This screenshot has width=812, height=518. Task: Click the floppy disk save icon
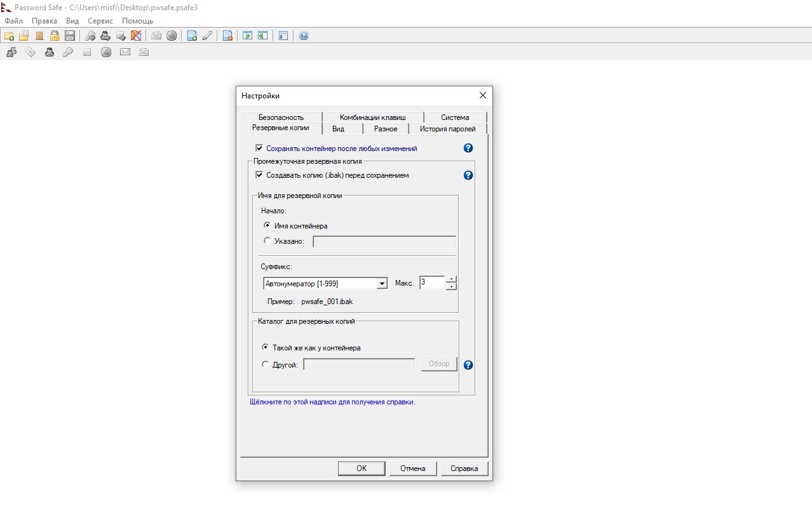coord(70,36)
